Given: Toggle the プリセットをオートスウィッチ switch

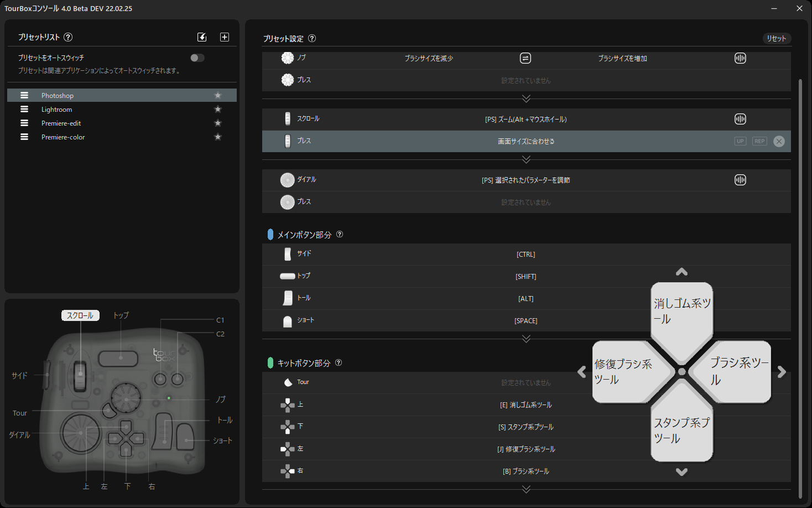Looking at the screenshot, I should [197, 58].
